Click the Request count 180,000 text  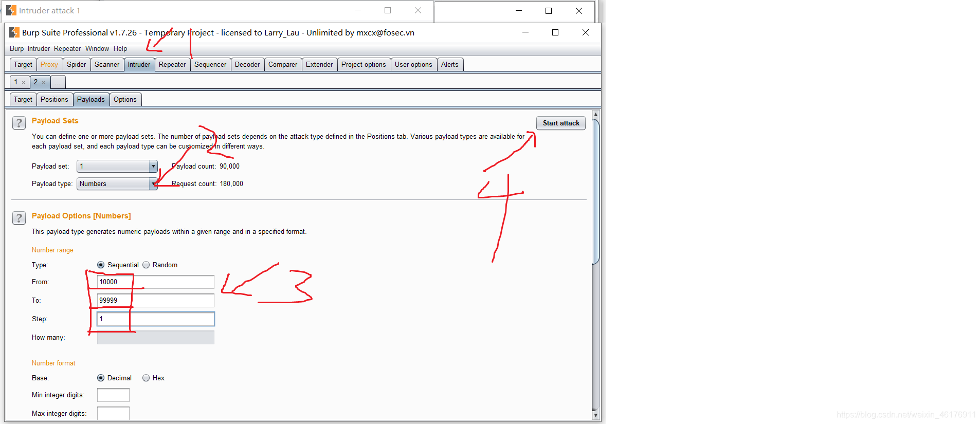click(x=207, y=183)
